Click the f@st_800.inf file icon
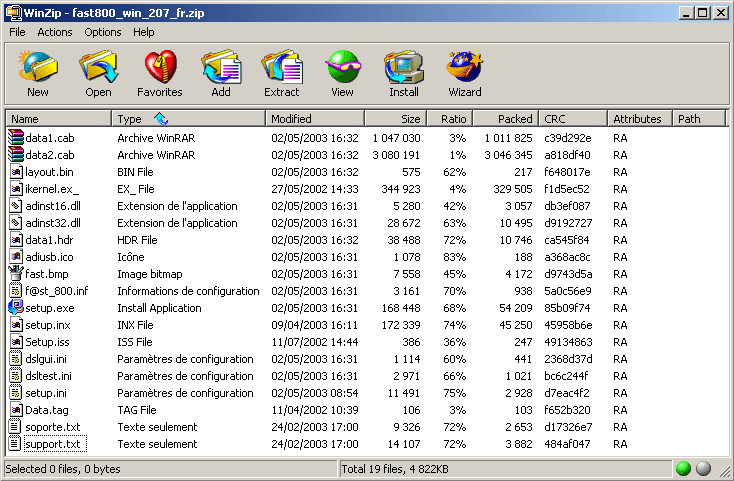 [16, 291]
